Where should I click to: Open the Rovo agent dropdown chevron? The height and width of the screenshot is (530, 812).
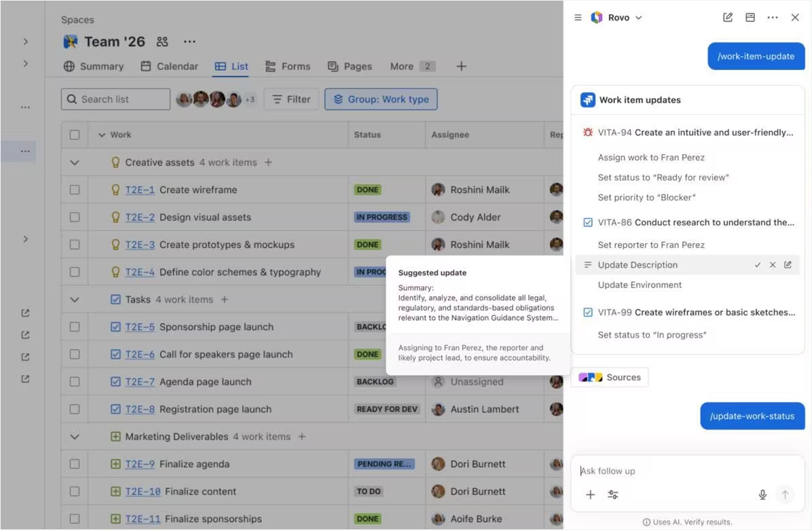pyautogui.click(x=638, y=18)
